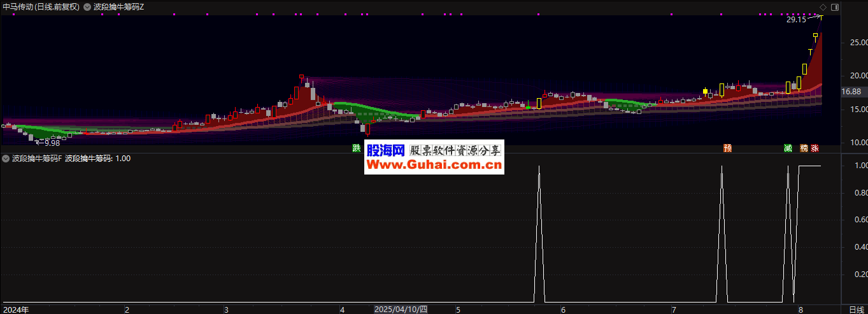Select the 中马传动 (日线.前复权) title
This screenshot has height=314, width=868.
[41, 7]
